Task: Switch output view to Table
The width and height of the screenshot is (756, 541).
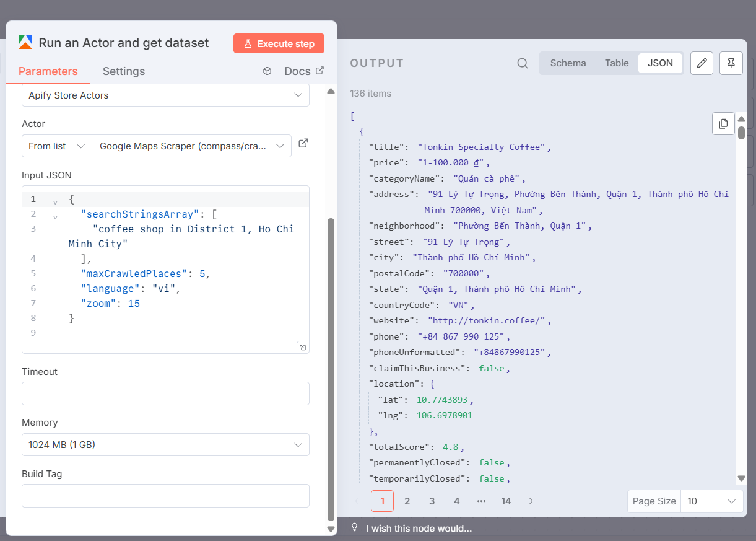Action: pyautogui.click(x=617, y=63)
